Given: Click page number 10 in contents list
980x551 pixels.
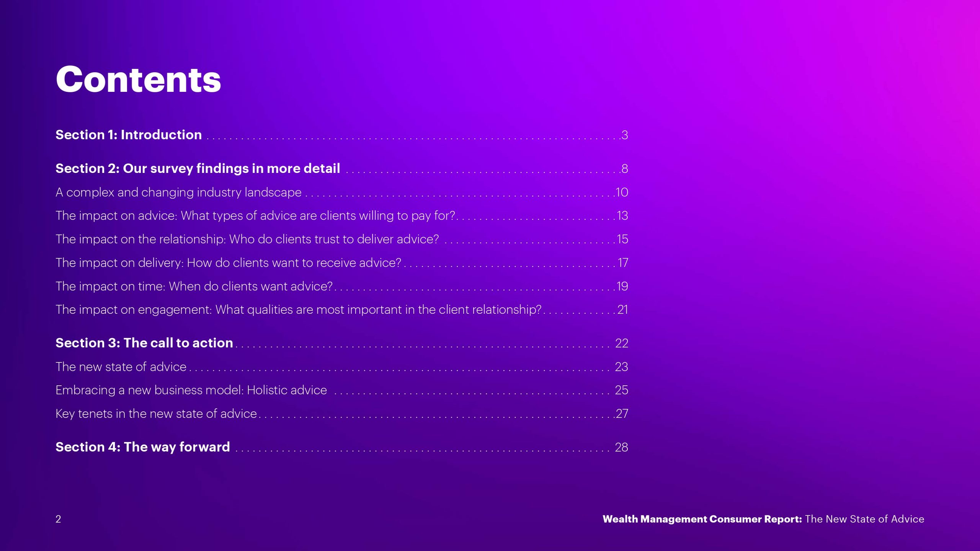Looking at the screenshot, I should (x=622, y=192).
